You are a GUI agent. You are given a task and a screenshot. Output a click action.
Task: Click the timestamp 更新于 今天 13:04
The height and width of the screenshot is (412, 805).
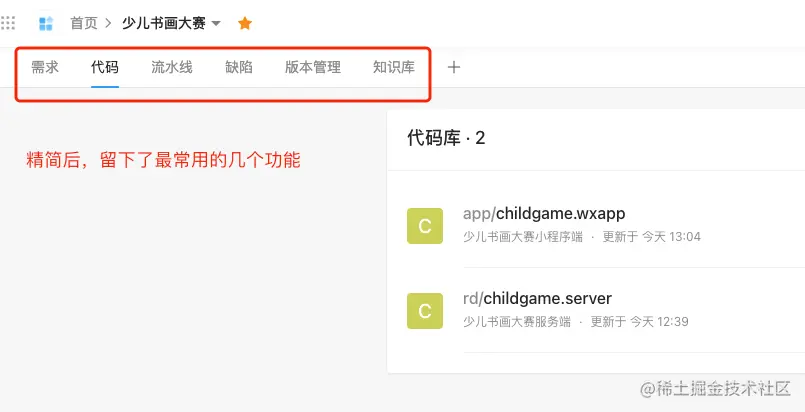[x=651, y=237]
